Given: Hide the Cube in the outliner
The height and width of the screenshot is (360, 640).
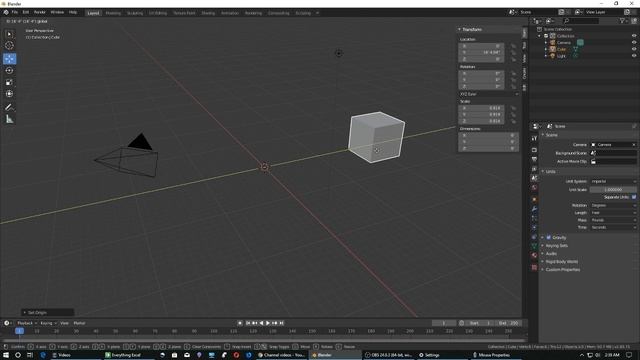Looking at the screenshot, I should [634, 49].
